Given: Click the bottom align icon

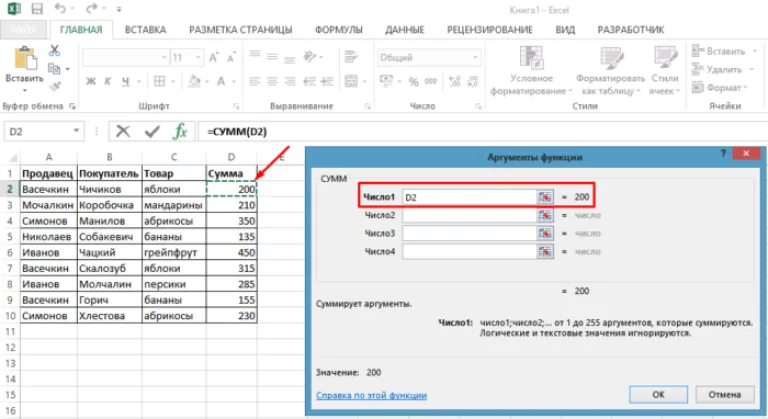Looking at the screenshot, I should [x=290, y=59].
